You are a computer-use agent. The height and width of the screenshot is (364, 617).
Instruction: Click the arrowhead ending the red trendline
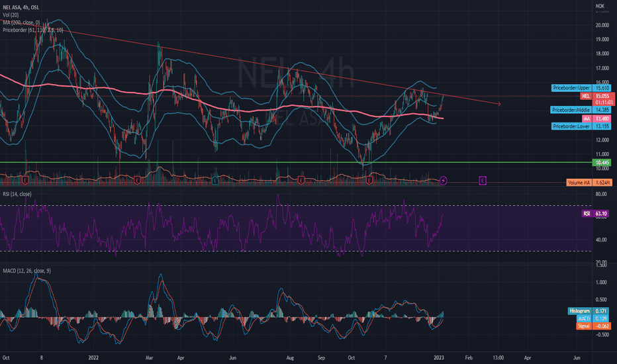499,104
